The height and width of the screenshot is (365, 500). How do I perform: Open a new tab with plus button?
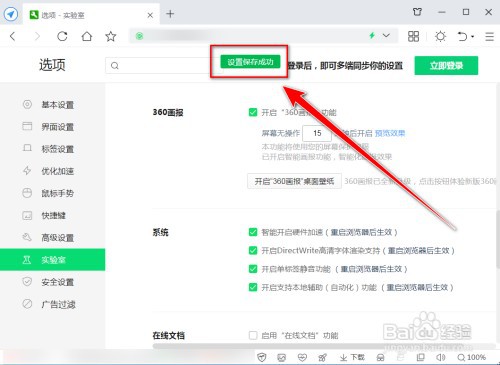170,14
